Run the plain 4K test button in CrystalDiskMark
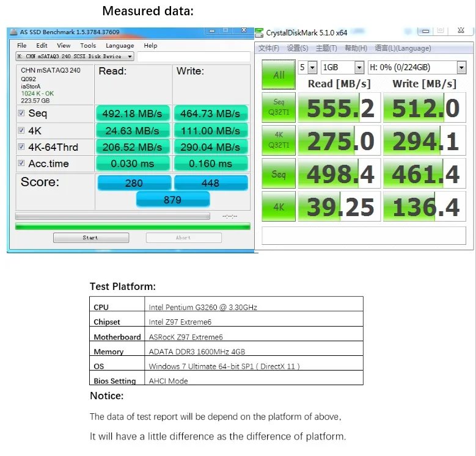Image resolution: width=476 pixels, height=456 pixels. pos(279,206)
